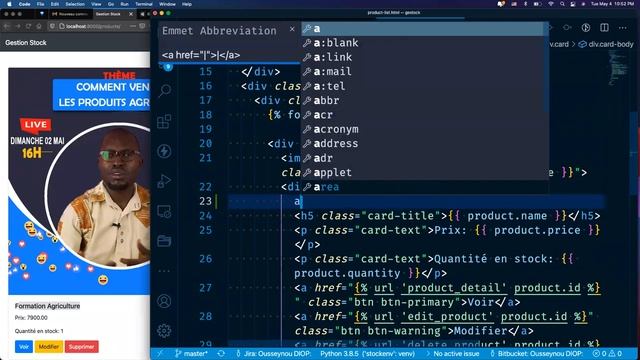Reload the page in the browser window
640x360 pixels.
(x=28, y=26)
